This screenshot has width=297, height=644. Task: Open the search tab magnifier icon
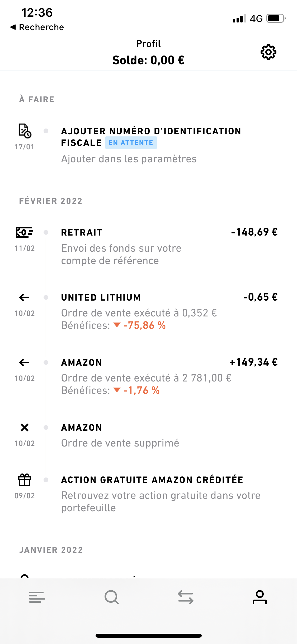[111, 597]
